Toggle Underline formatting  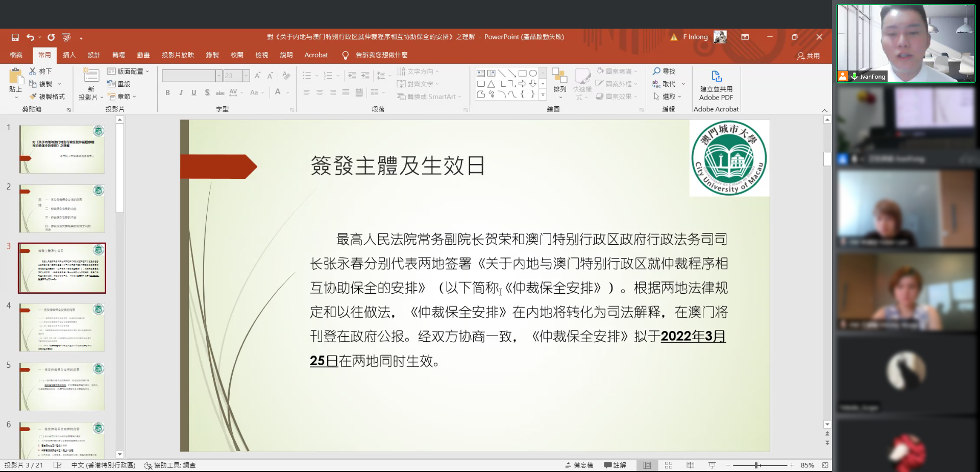pyautogui.click(x=194, y=92)
